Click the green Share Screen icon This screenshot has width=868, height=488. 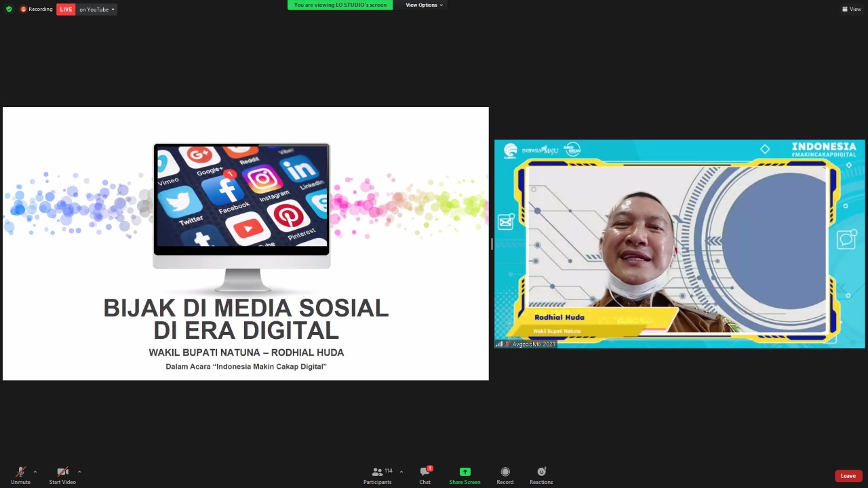[465, 472]
